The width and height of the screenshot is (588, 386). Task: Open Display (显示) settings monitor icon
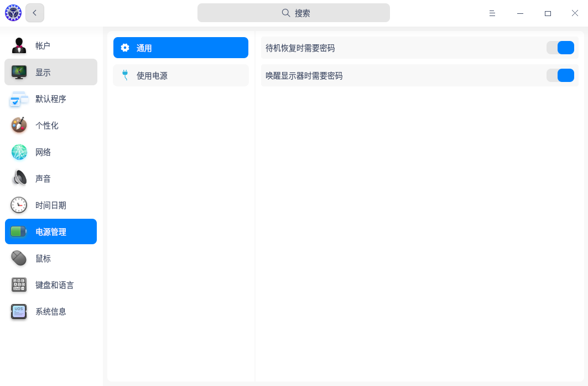[x=19, y=73]
